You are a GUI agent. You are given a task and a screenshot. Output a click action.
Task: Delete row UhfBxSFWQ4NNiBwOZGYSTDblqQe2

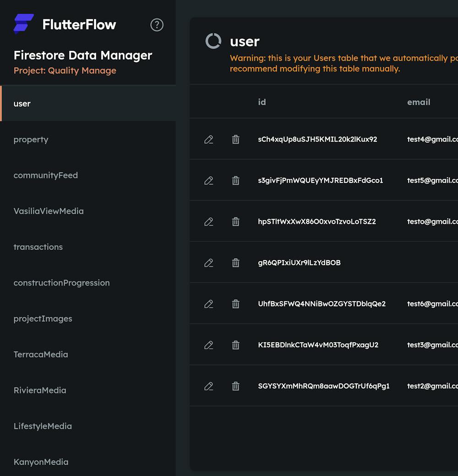coord(236,304)
